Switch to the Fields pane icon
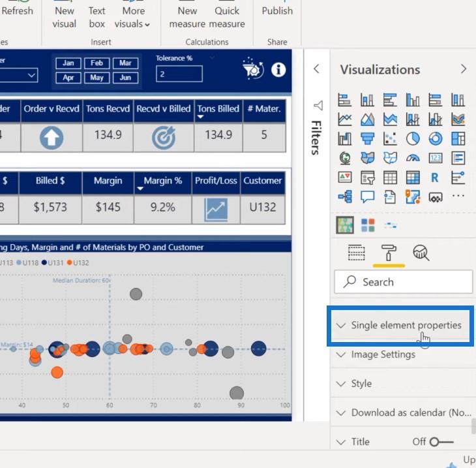 click(x=356, y=253)
